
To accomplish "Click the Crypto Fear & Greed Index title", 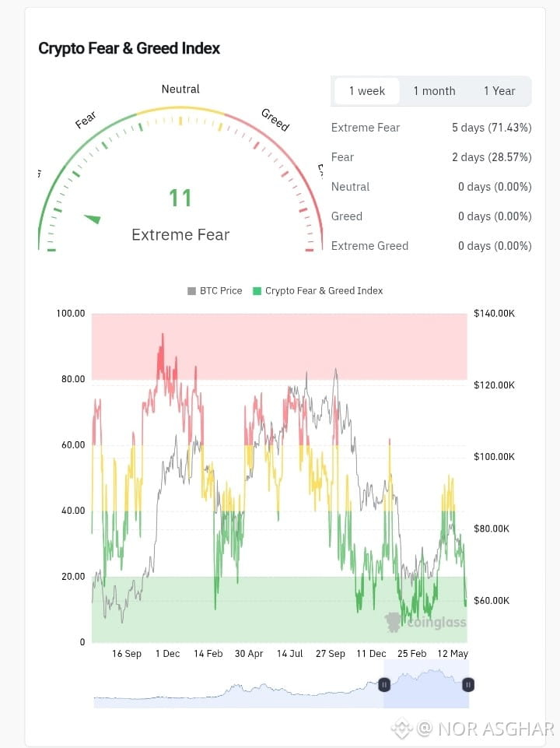I will (129, 48).
